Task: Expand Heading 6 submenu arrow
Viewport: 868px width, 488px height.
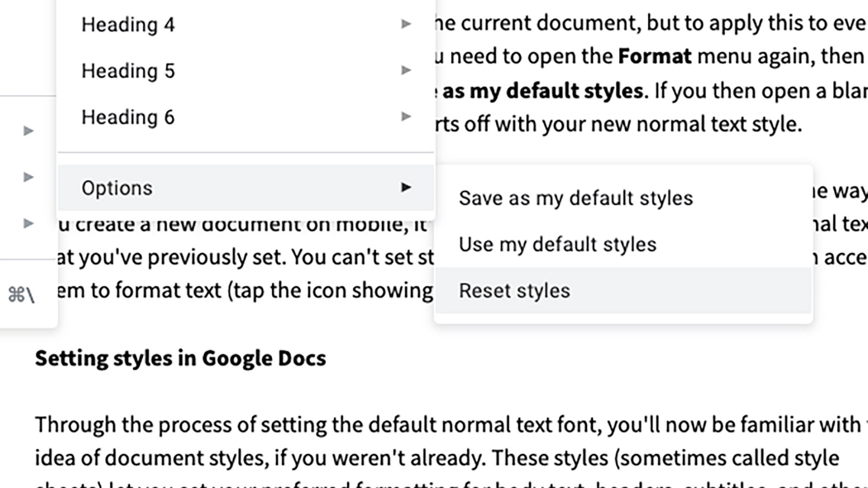Action: (405, 117)
